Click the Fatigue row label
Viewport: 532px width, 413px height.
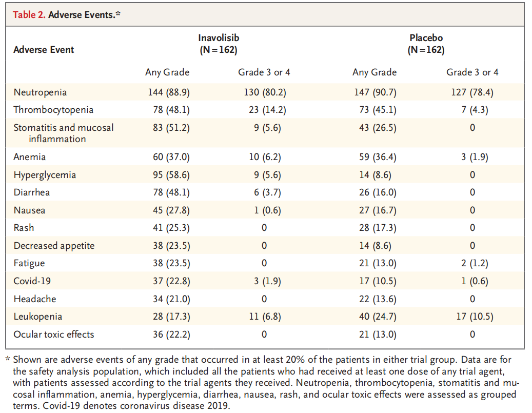(29, 263)
